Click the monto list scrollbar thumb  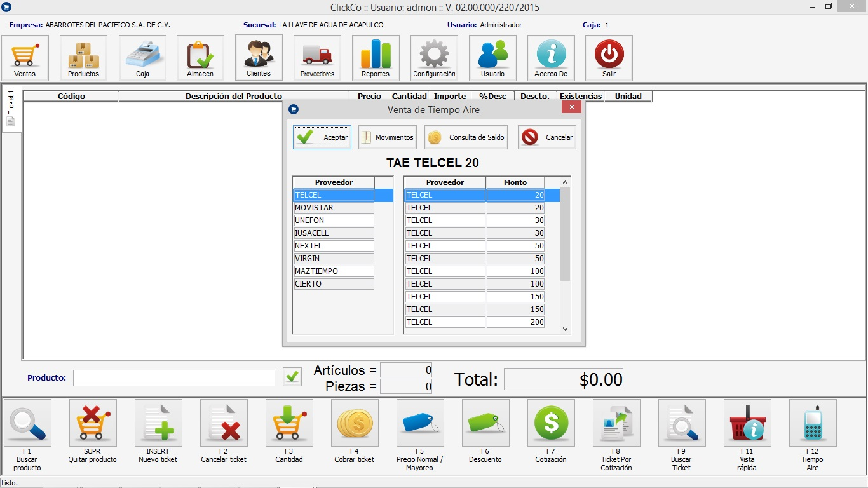pyautogui.click(x=566, y=234)
